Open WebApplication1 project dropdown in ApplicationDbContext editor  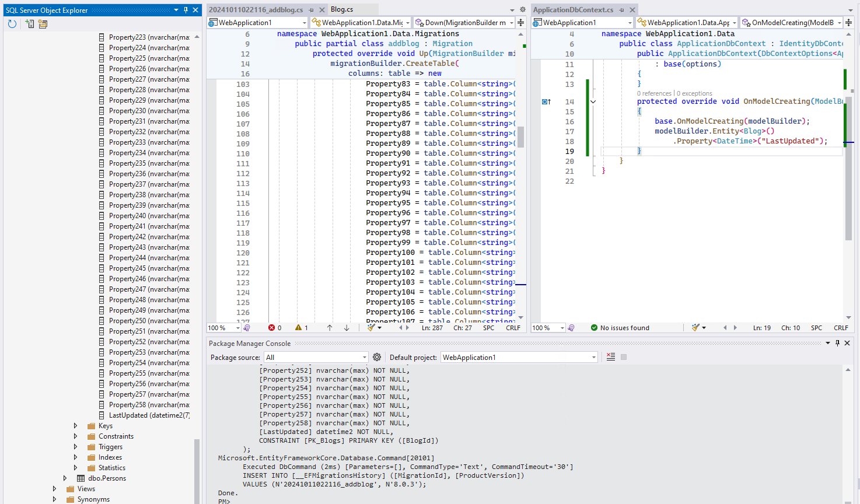(x=582, y=23)
